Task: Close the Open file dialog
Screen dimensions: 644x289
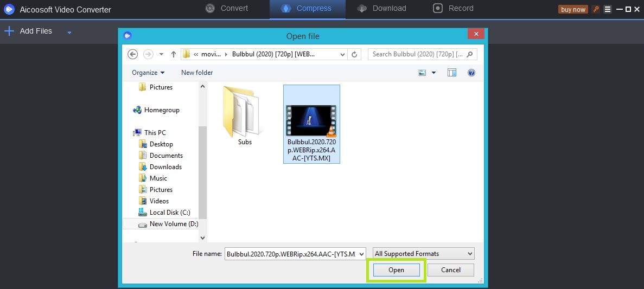Action: click(x=476, y=34)
